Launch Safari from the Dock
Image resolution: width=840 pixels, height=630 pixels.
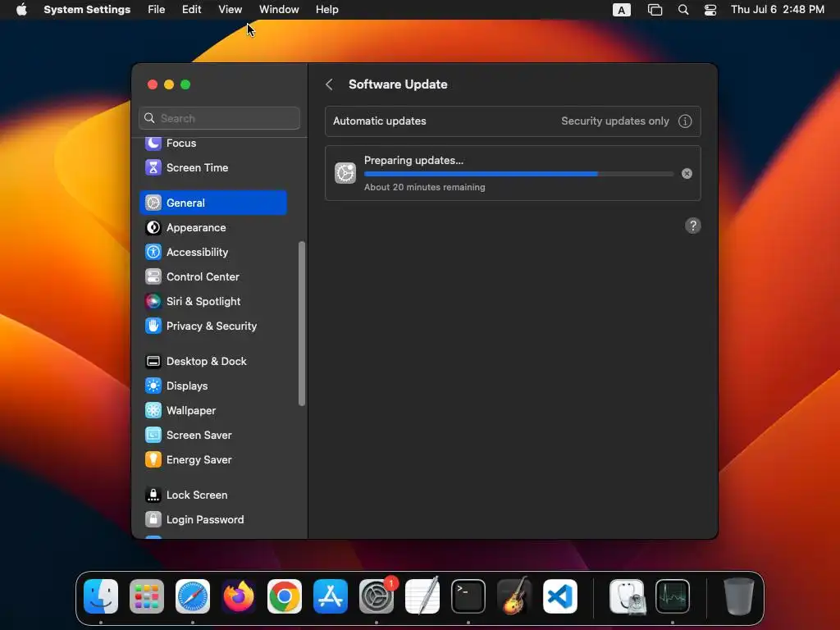[x=193, y=596]
